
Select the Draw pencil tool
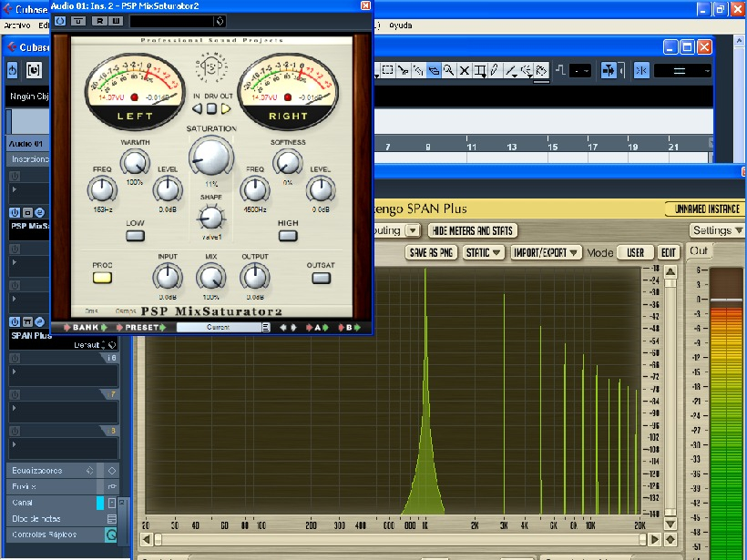495,70
